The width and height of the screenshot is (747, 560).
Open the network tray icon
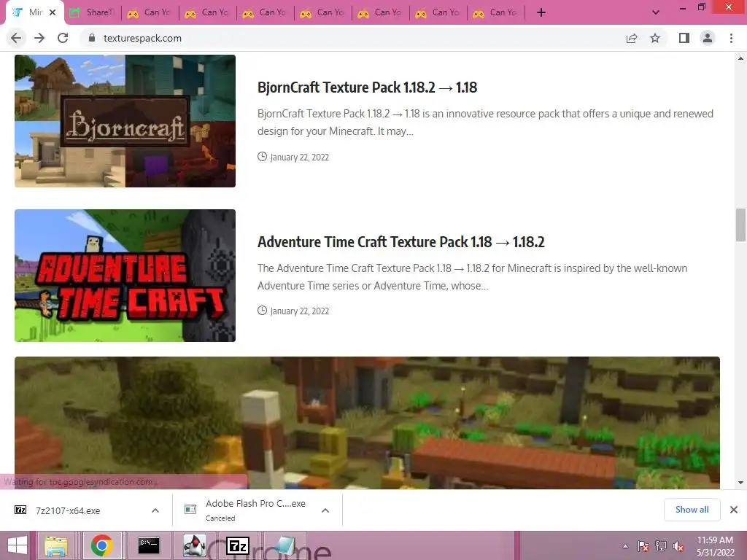click(661, 546)
